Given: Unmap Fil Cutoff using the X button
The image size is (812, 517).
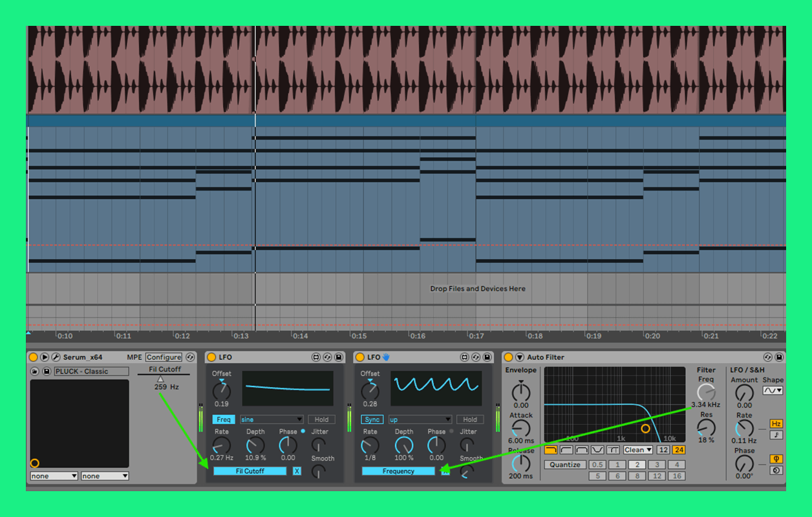Looking at the screenshot, I should point(297,471).
